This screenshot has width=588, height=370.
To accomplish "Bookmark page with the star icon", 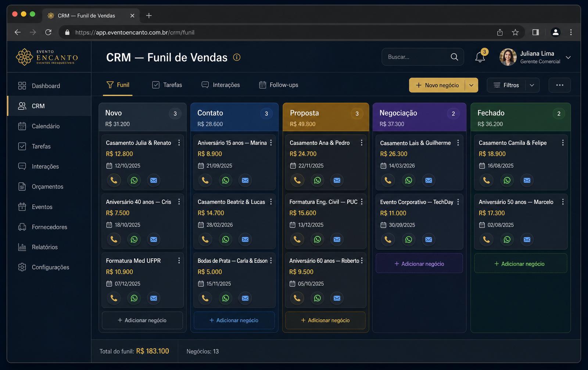I will (x=515, y=32).
